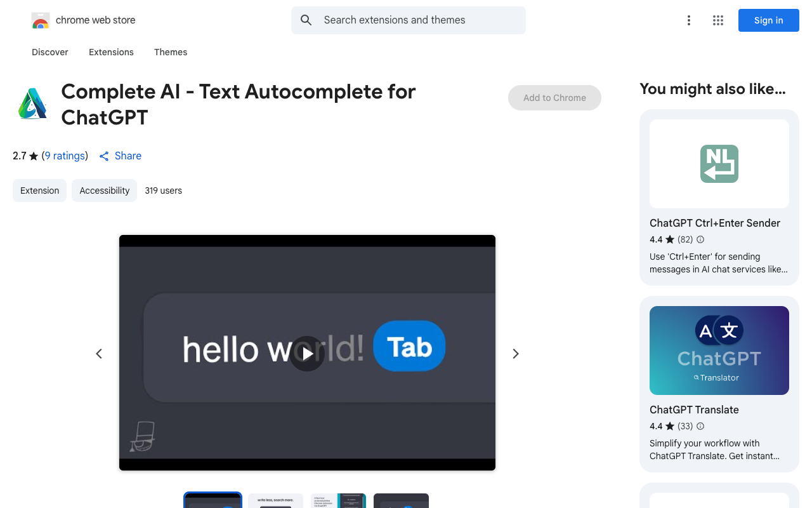The width and height of the screenshot is (812, 508).
Task: Click the chrome web store title text
Action: (x=96, y=20)
